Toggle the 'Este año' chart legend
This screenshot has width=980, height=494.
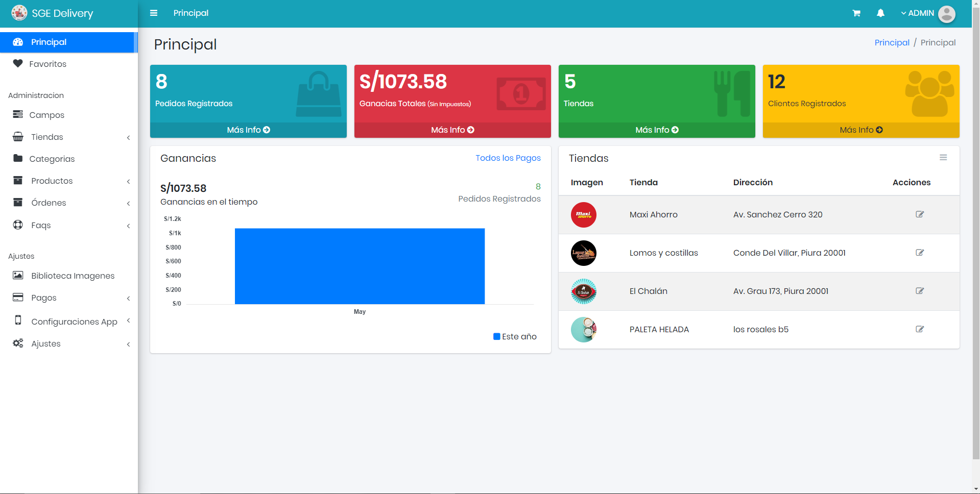[x=515, y=337]
